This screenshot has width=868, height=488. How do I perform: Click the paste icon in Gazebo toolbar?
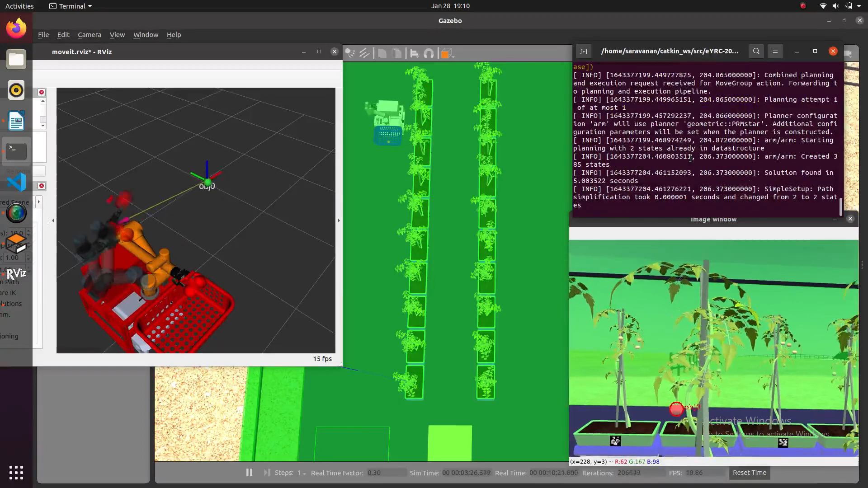(x=396, y=53)
